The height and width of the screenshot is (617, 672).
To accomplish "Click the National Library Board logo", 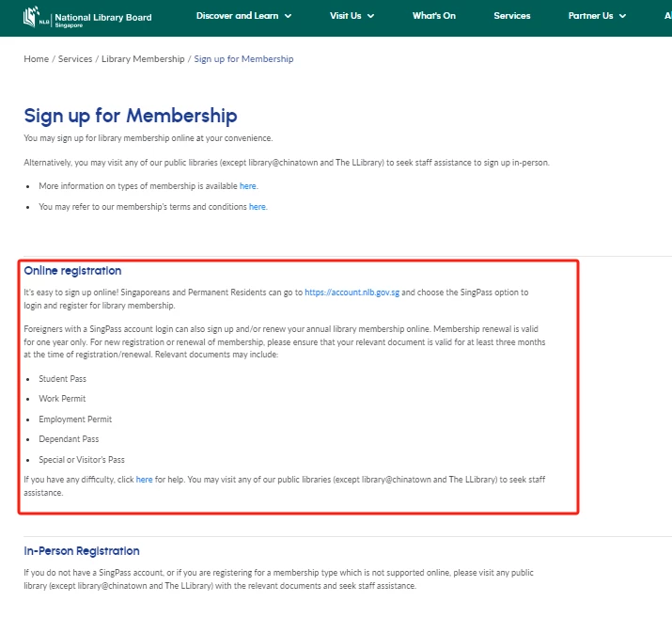I will (x=87, y=18).
